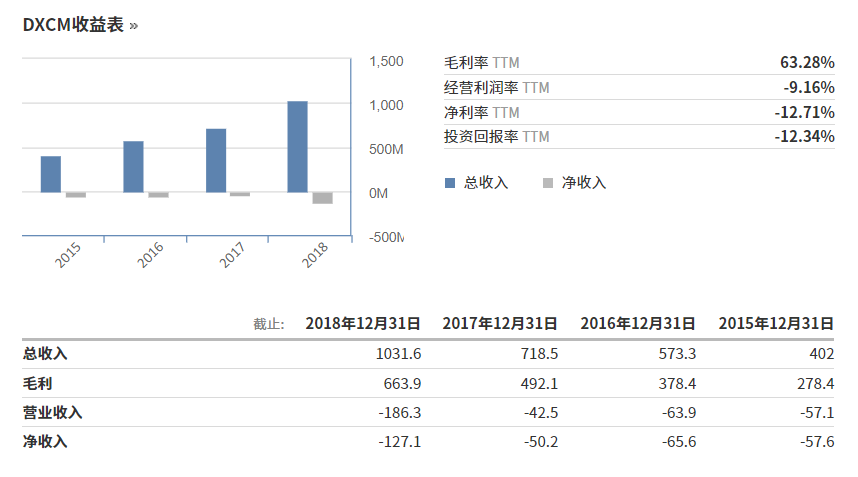Click the 净收入 table row label
The width and height of the screenshot is (858, 477).
(x=45, y=441)
